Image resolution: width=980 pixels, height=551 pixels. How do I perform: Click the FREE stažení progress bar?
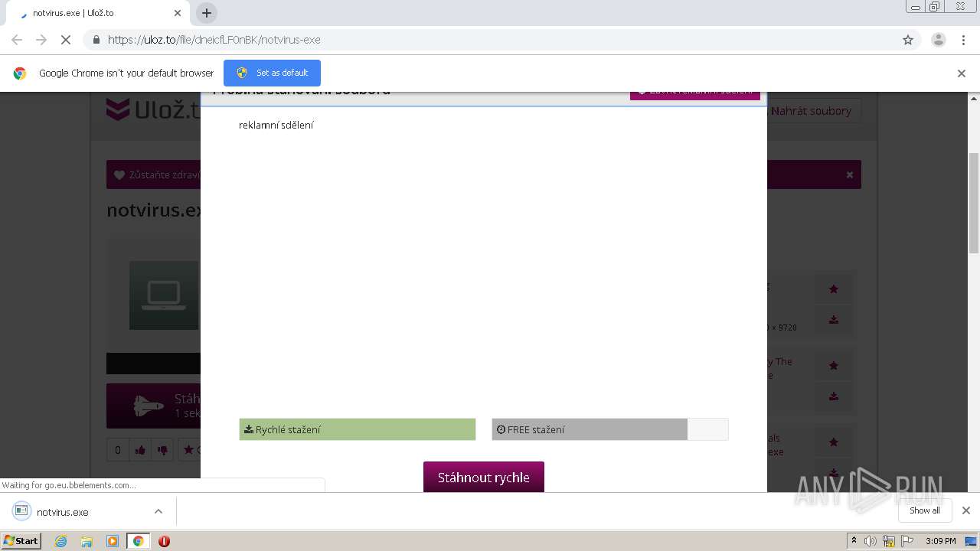pos(609,429)
